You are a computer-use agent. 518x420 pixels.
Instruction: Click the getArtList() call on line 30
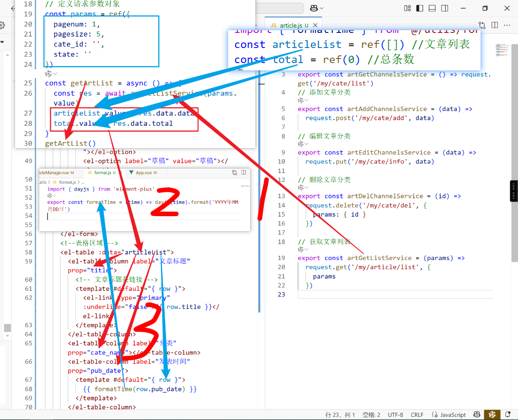[70, 144]
